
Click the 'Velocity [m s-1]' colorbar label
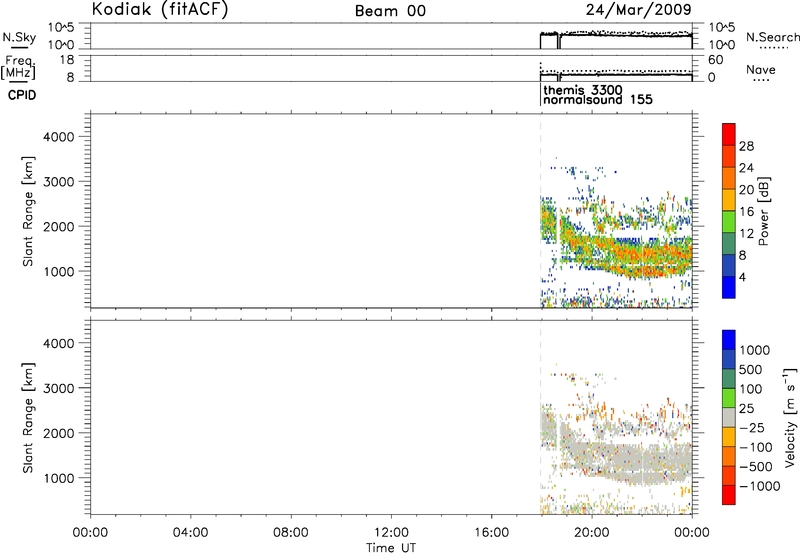[789, 417]
